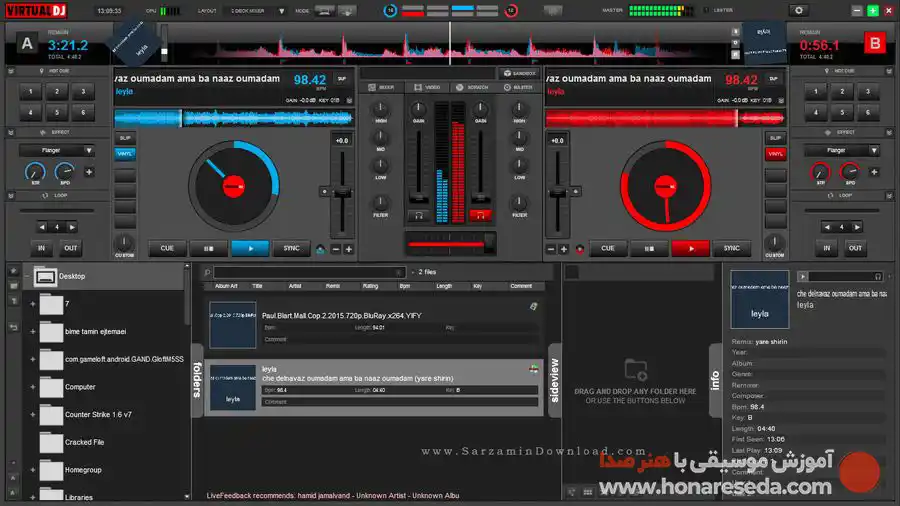Click add effect plus on deck B
This screenshot has height=506, width=900.
coord(874,172)
